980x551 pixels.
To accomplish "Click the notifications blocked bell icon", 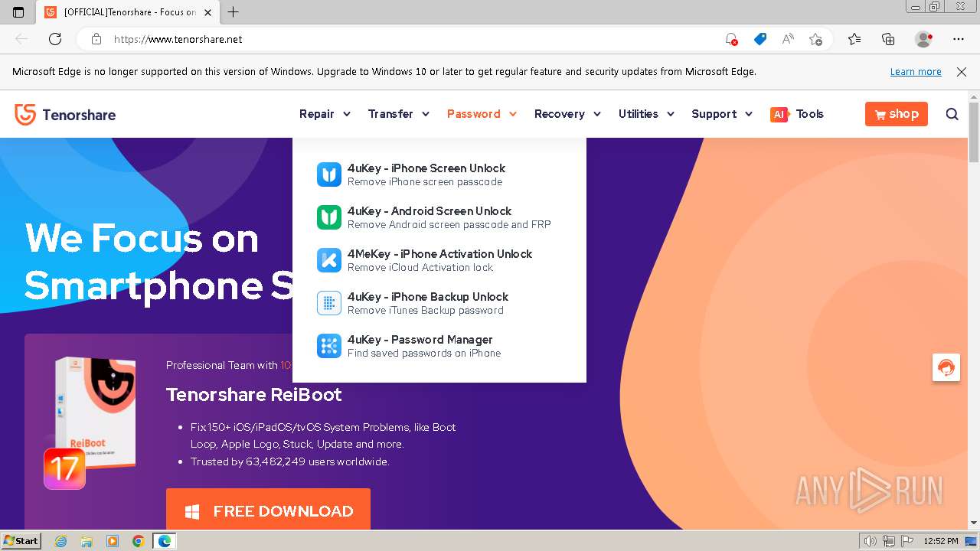I will pos(731,39).
